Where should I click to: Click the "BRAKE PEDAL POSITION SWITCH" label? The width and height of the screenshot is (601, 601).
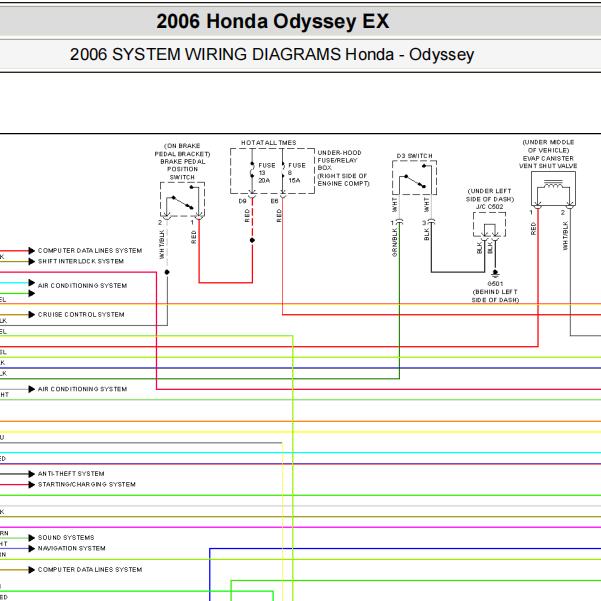tap(182, 169)
